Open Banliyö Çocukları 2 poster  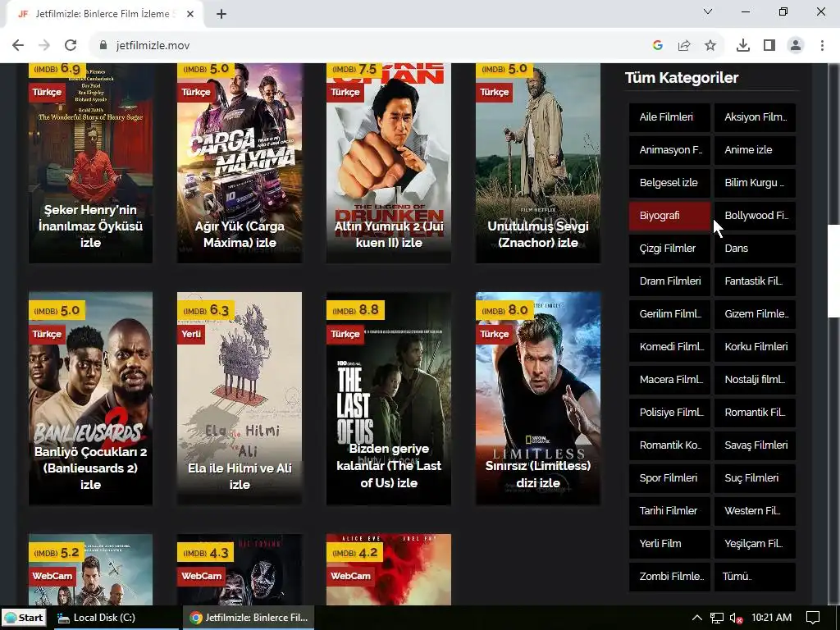click(x=90, y=398)
